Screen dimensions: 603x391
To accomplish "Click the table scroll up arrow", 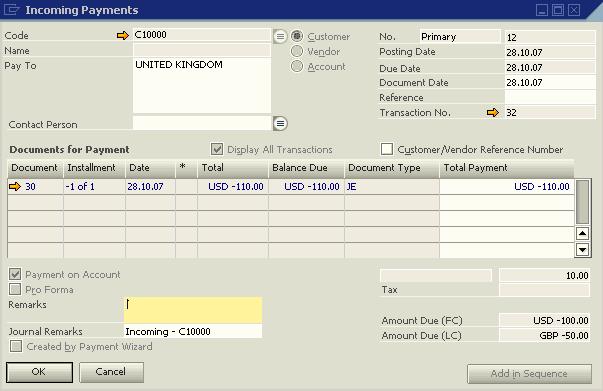I will pyautogui.click(x=583, y=233).
